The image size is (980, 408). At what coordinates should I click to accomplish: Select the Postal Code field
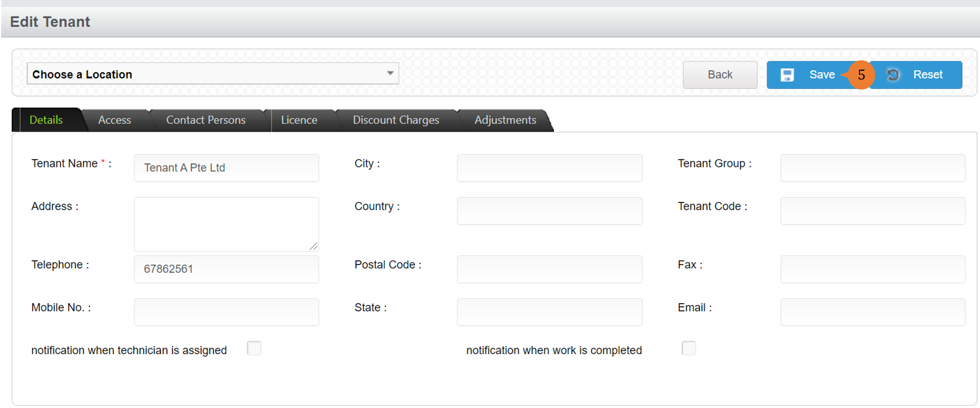[x=549, y=269]
